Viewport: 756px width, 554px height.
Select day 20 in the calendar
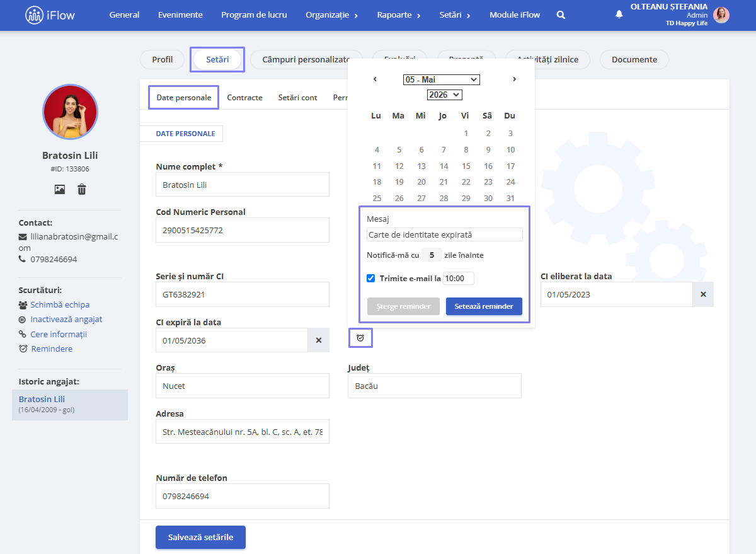coord(421,182)
